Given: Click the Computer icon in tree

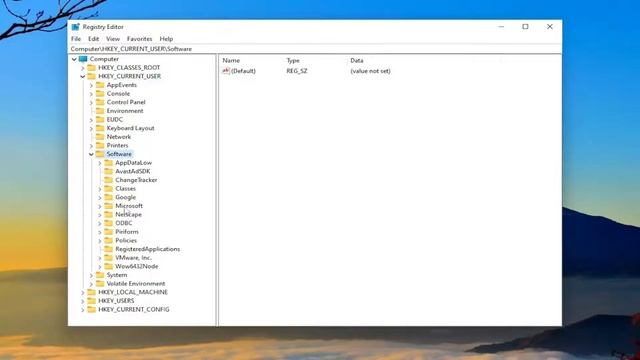Looking at the screenshot, I should click(83, 59).
